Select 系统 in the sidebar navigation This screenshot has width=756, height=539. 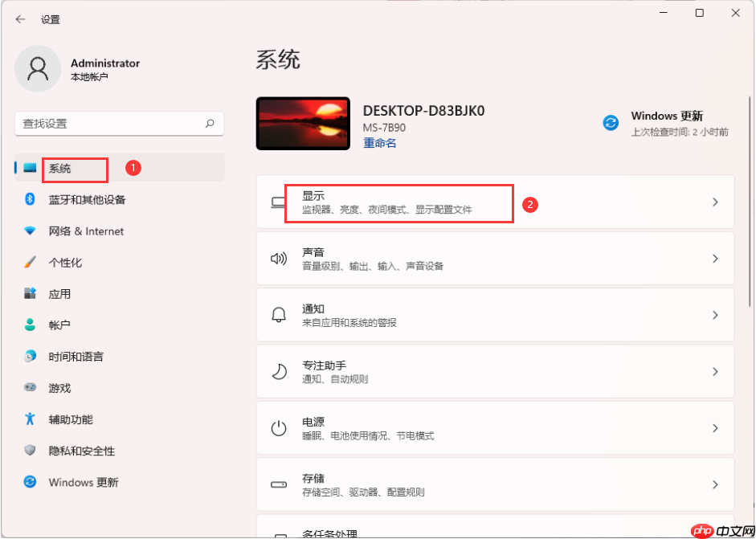click(x=74, y=169)
